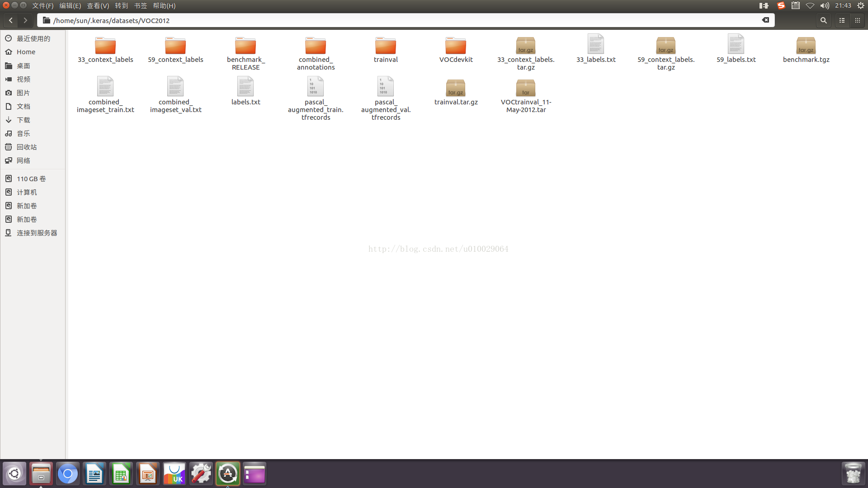
Task: Select the labels.txt file
Action: (x=245, y=91)
